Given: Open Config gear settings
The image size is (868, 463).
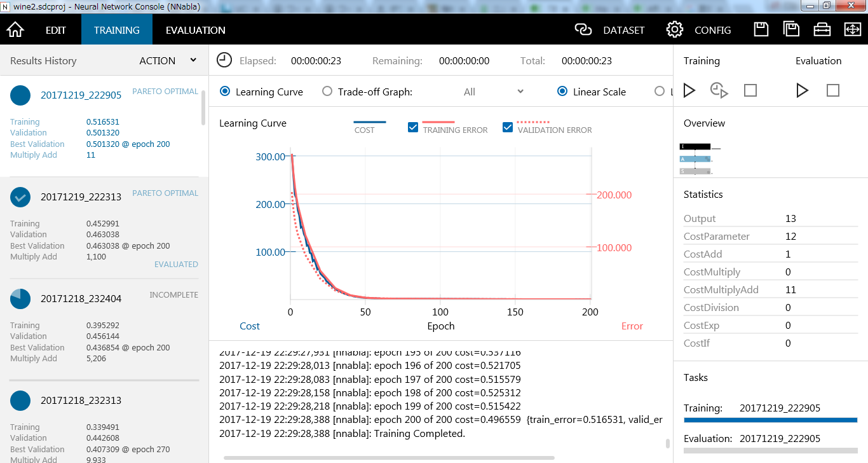Looking at the screenshot, I should (x=674, y=30).
